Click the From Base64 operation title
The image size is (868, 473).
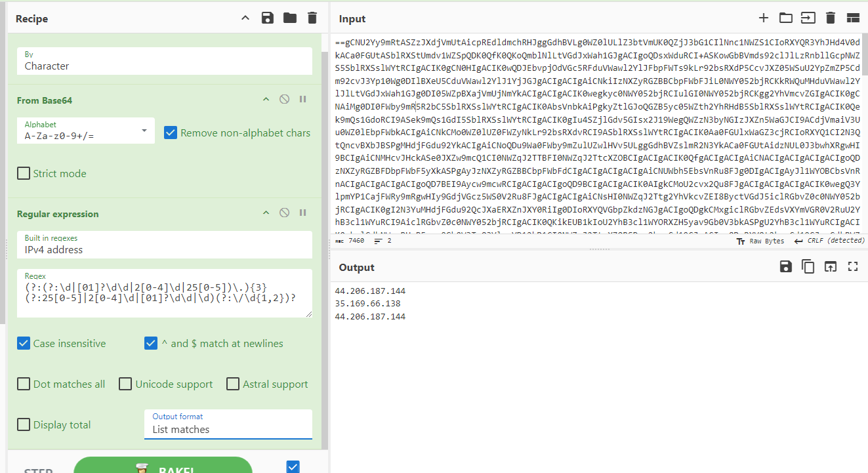click(45, 100)
